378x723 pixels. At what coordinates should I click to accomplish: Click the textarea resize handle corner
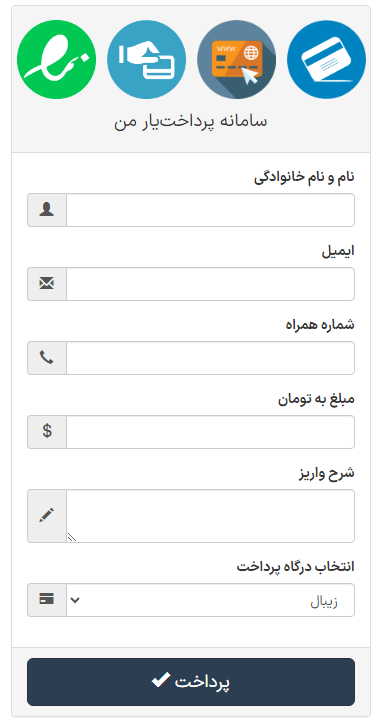coord(72,537)
